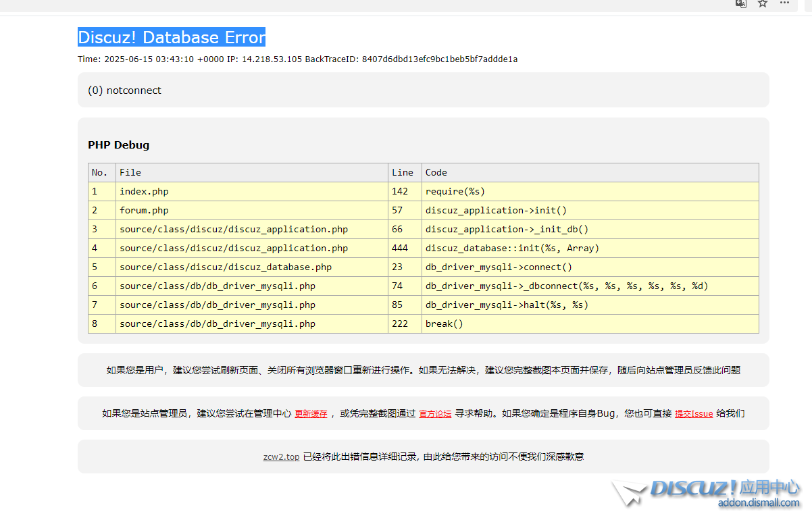Select the PHP Debug section title
This screenshot has width=812, height=520.
[x=119, y=145]
